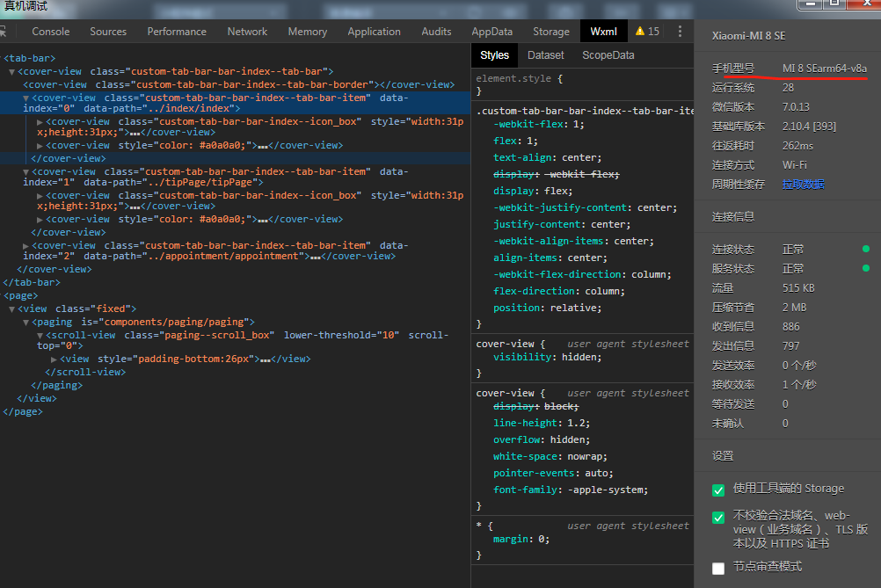Click the green 连接状态 status dot
The image size is (881, 588).
(x=866, y=250)
